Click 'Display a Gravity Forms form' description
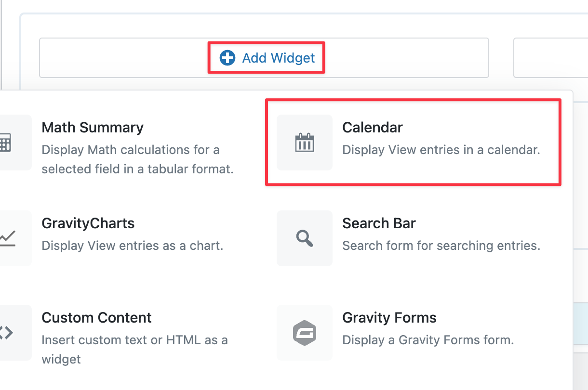This screenshot has width=588, height=390. [428, 340]
